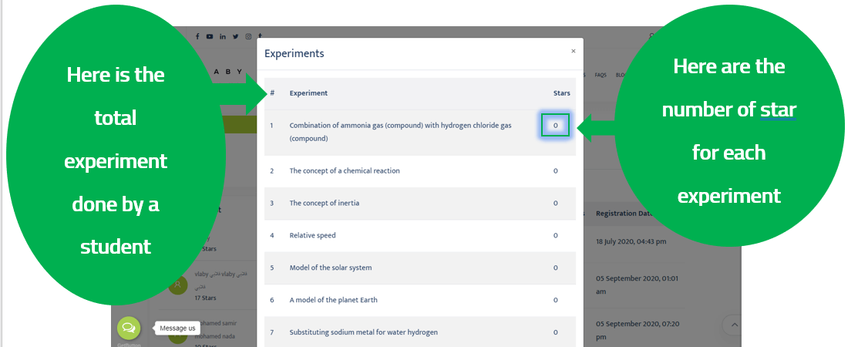The image size is (868, 347).
Task: Open the Facebook social icon
Action: coord(197,36)
